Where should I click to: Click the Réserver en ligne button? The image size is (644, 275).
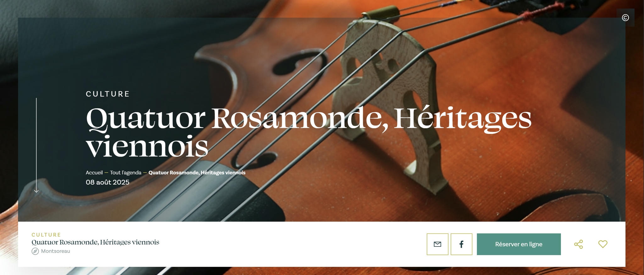(x=519, y=244)
